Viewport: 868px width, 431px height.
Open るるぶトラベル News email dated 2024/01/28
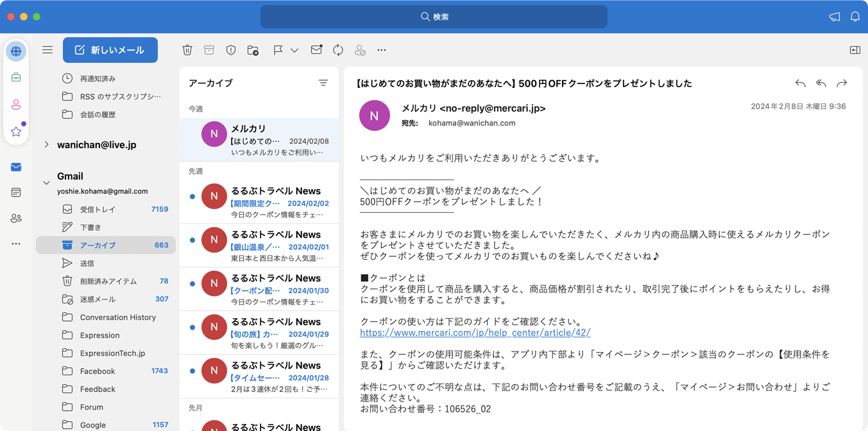(259, 376)
